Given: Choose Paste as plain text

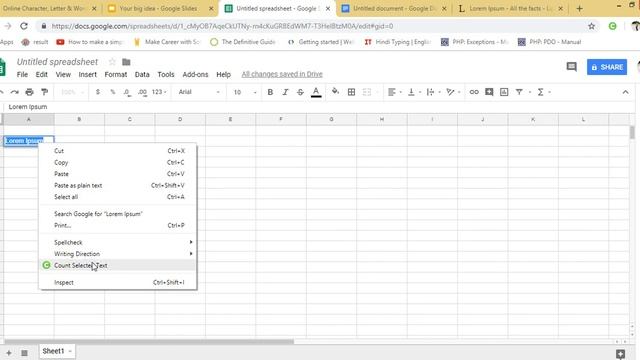Looking at the screenshot, I should 118,185.
